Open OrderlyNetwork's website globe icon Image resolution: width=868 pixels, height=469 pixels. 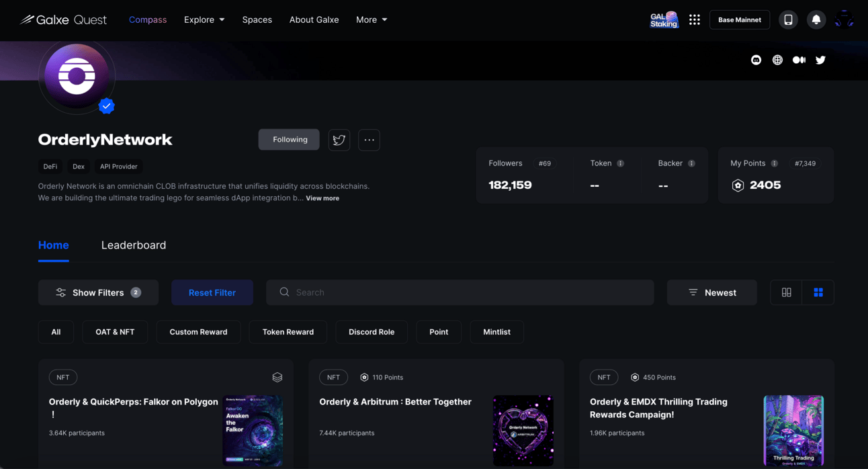tap(777, 60)
